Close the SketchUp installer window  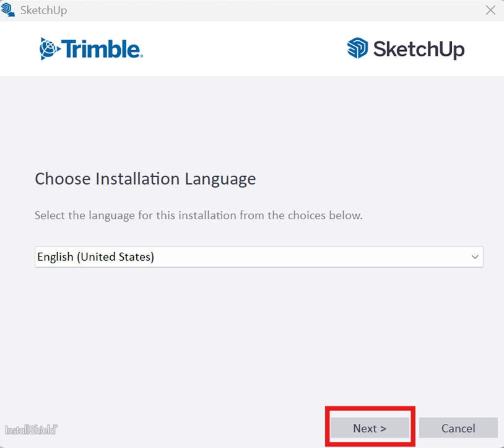click(x=490, y=10)
